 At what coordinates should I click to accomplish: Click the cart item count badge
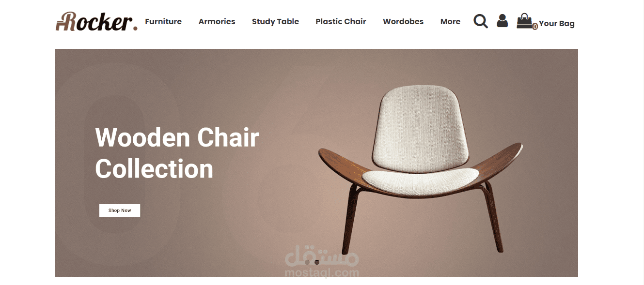(535, 27)
